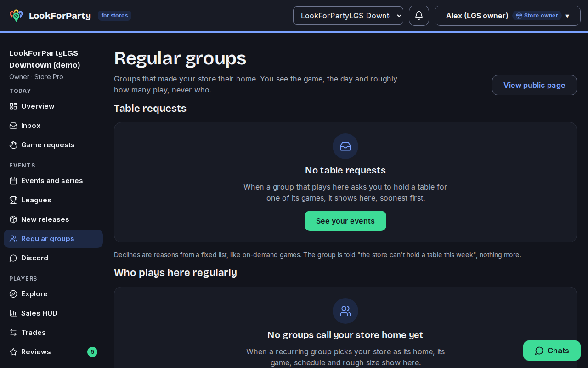Click the LookForParty logo icon
The image size is (588, 368).
(x=16, y=16)
